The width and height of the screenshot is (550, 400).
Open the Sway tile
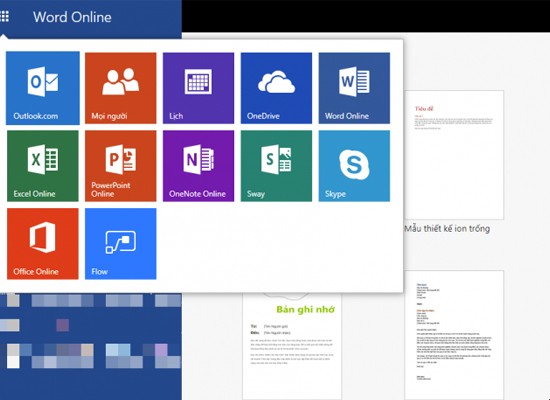click(276, 166)
